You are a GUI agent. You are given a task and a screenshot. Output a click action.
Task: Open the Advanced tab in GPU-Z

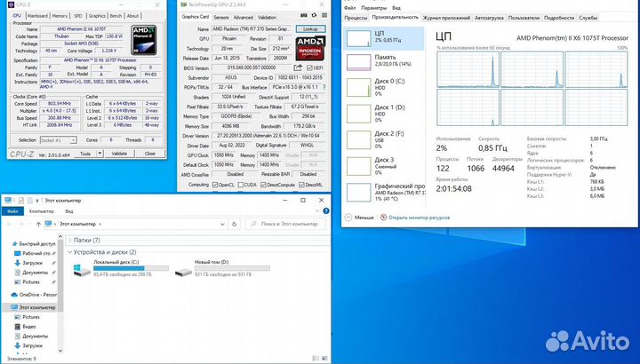click(244, 18)
